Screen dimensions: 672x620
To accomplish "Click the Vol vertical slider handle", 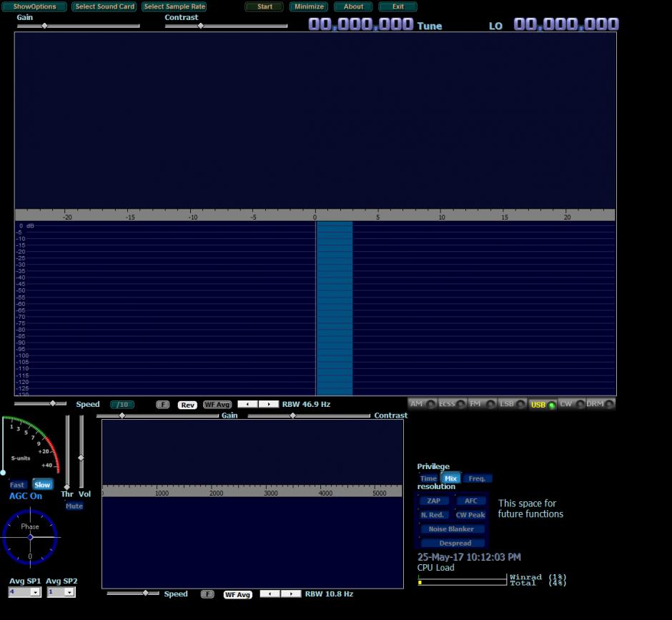I will click(x=81, y=458).
